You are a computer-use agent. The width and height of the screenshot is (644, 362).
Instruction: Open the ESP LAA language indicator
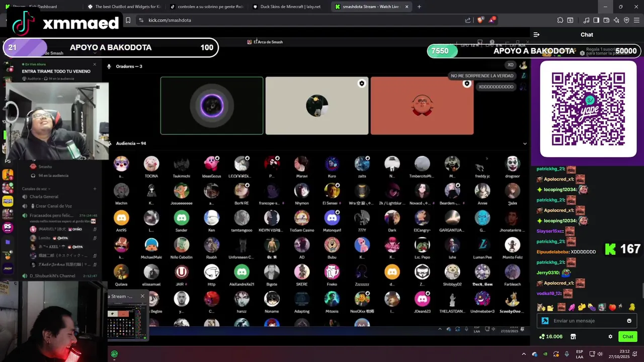point(580,354)
